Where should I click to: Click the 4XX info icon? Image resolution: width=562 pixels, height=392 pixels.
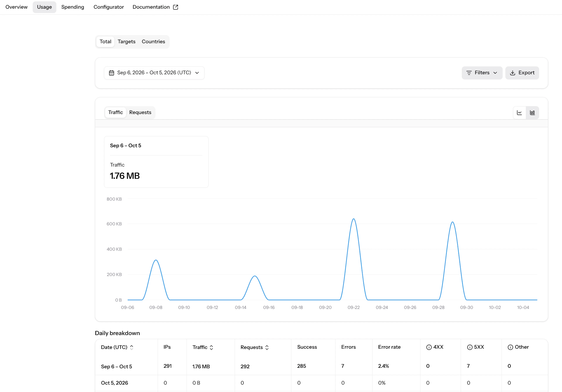(x=429, y=347)
